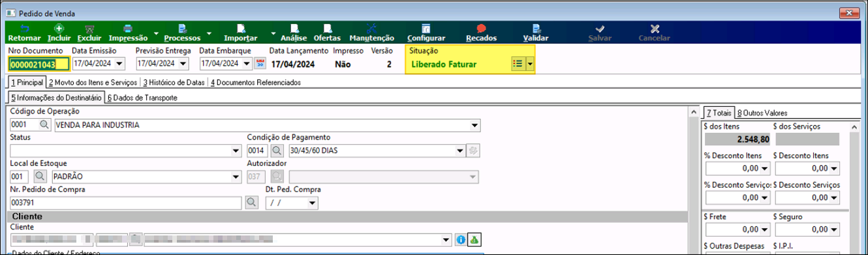Viewport: 868px width, 255px height.
Task: Open the Documentos Referenciados tab
Action: pyautogui.click(x=255, y=83)
